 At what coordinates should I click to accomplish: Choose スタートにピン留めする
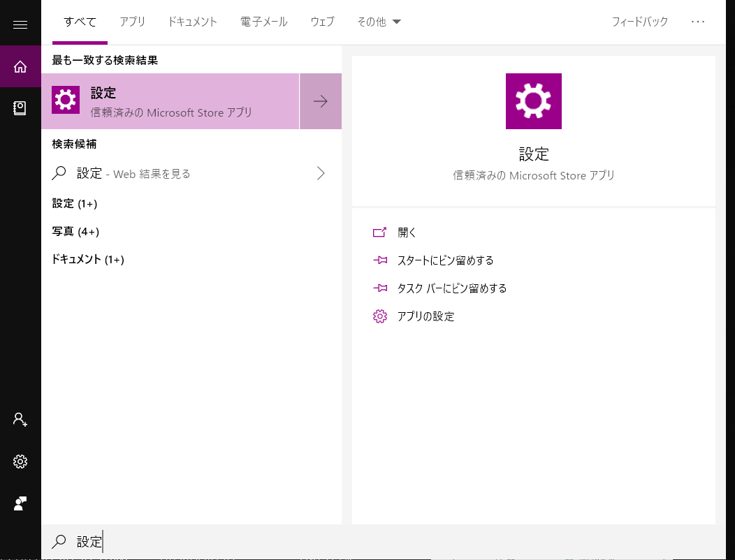click(445, 260)
